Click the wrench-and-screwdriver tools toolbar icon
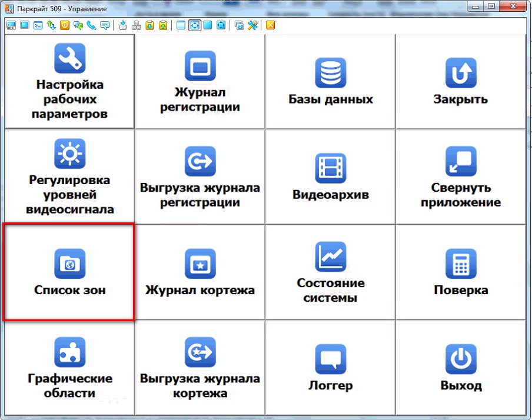 pos(252,25)
